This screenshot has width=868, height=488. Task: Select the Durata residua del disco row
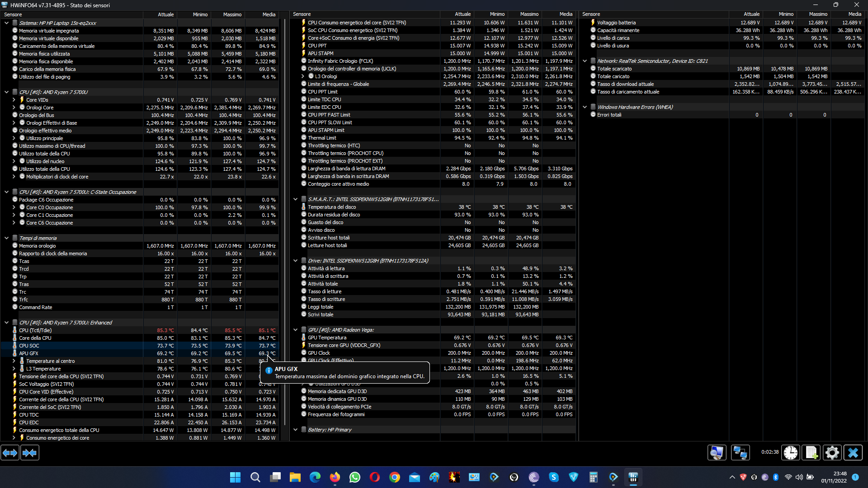pos(433,215)
